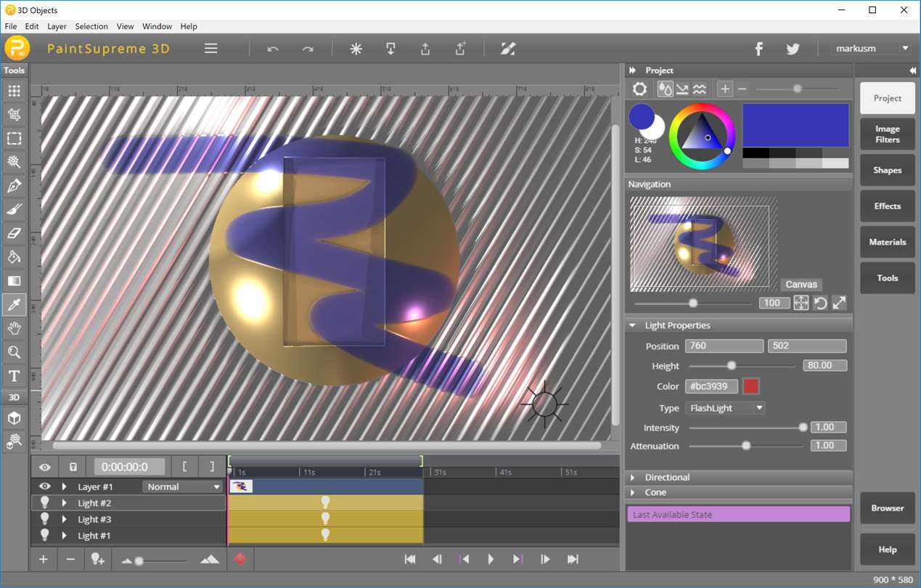This screenshot has height=588, width=921.
Task: Select the Eraser tool
Action: pyautogui.click(x=14, y=233)
